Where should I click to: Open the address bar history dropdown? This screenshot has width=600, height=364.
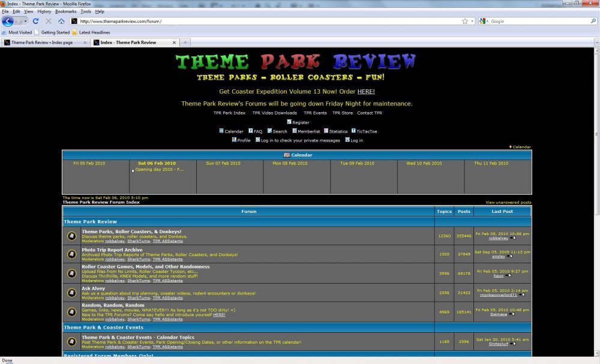(x=472, y=20)
